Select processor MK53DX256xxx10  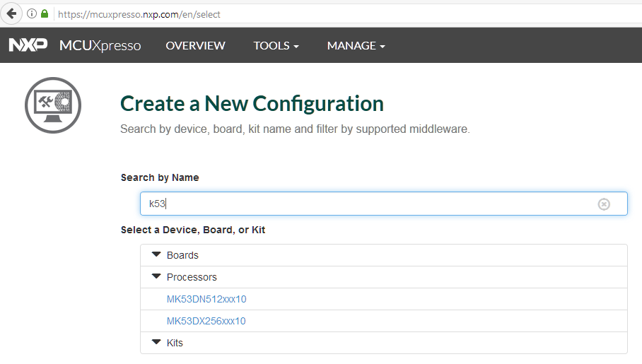(206, 321)
